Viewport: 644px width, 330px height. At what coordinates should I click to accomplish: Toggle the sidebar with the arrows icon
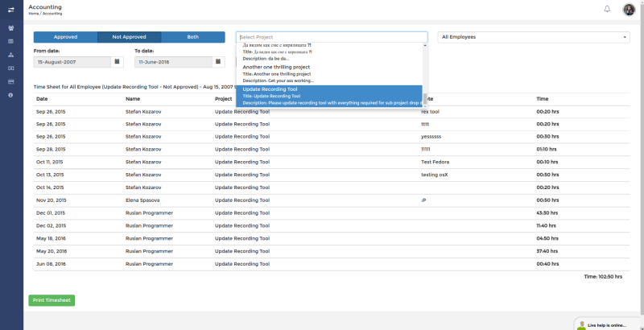11,10
